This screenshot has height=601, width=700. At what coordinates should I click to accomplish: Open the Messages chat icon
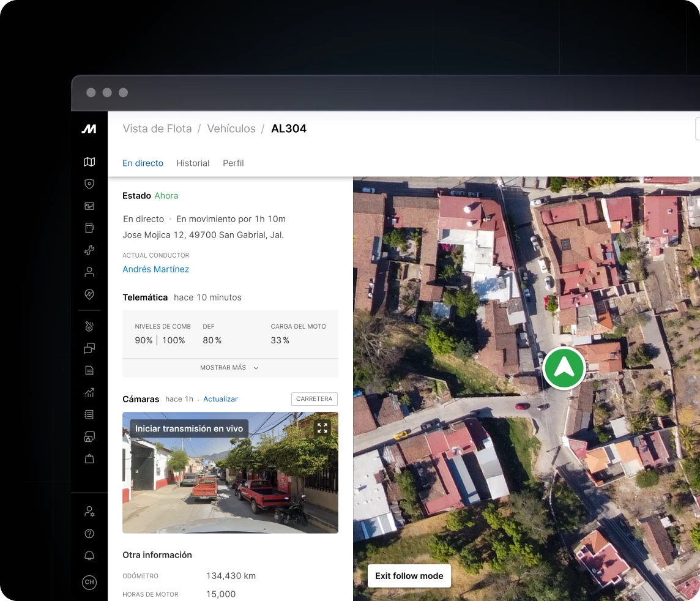[x=89, y=348]
